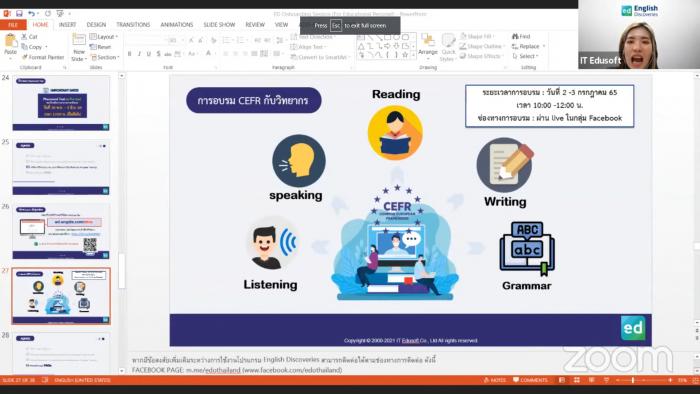Toggle Bold formatting
The image size is (700, 394).
click(129, 54)
